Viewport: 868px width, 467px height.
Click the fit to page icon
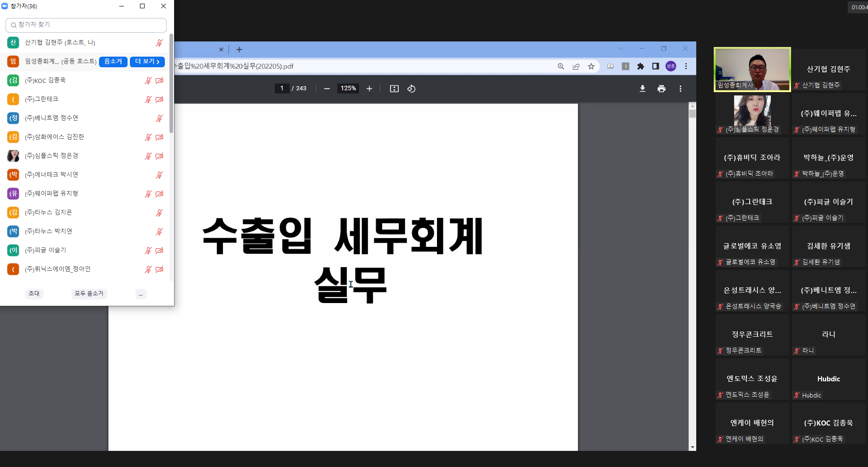point(394,88)
